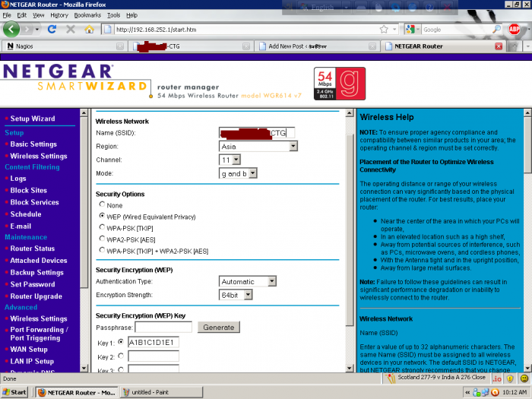Open Setup Wizard in the sidebar
This screenshot has width=532, height=399.
(x=33, y=119)
